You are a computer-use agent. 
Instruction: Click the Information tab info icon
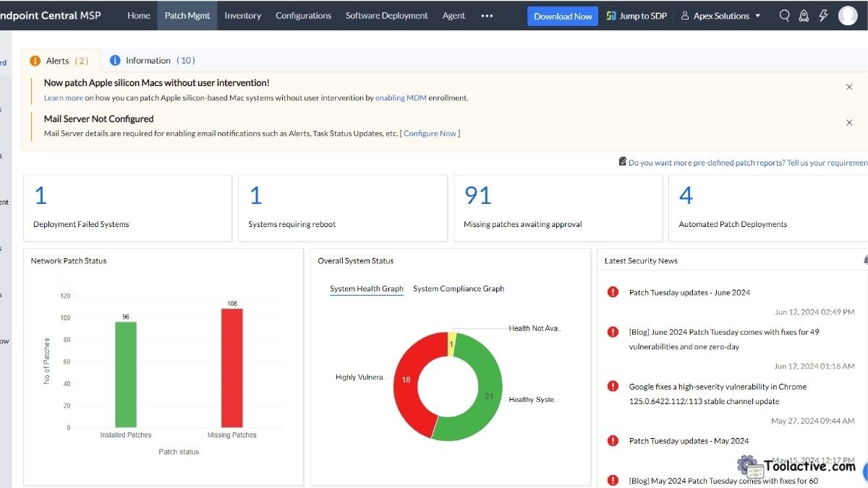[x=115, y=61]
